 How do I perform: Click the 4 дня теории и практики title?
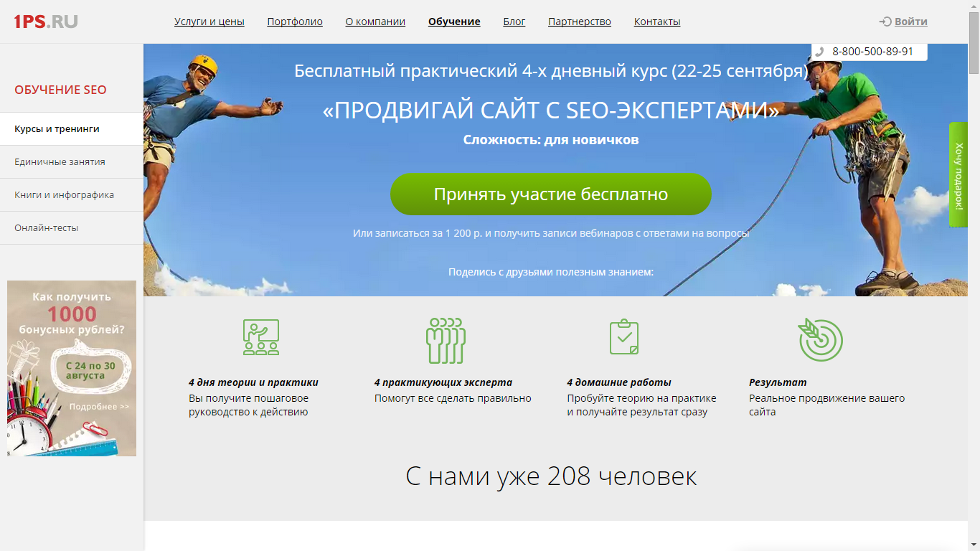tap(253, 382)
